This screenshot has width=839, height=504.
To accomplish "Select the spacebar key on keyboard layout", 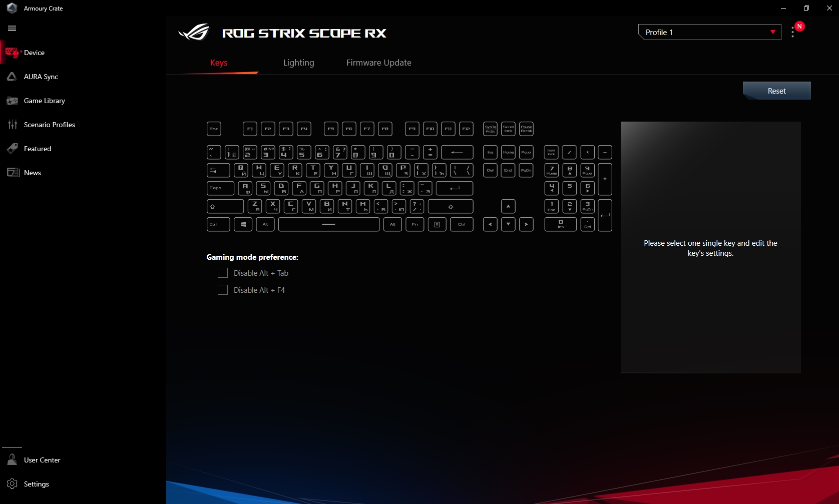I will pos(328,224).
